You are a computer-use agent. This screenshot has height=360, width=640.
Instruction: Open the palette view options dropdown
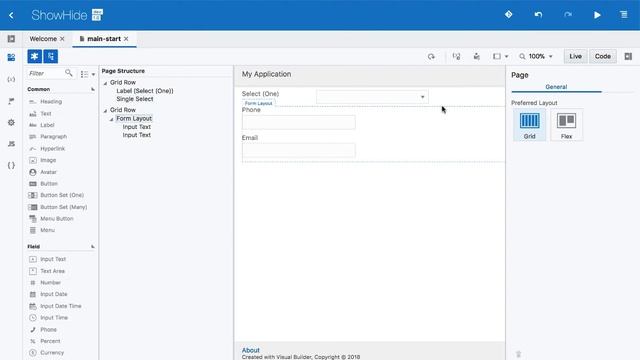coord(88,74)
